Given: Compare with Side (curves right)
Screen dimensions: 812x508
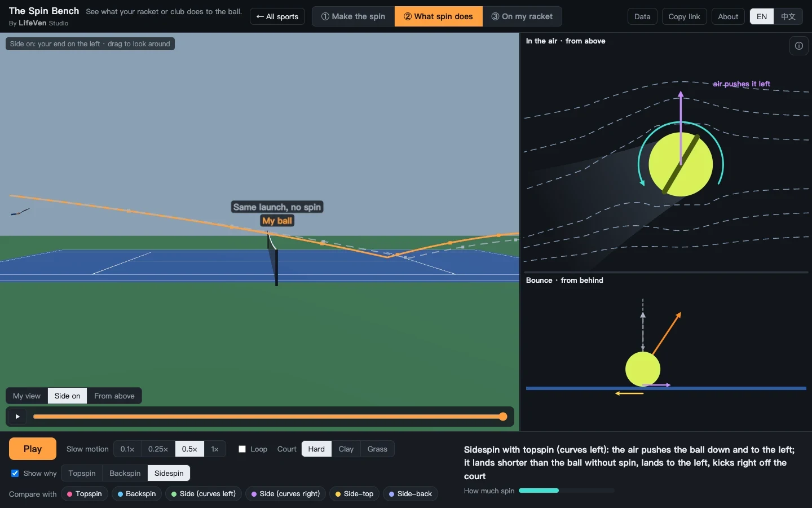Looking at the screenshot, I should coord(286,494).
